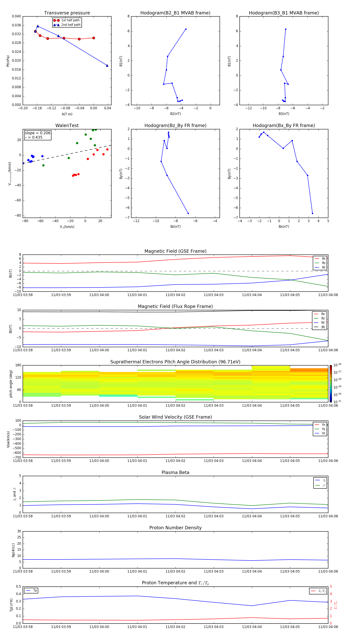This screenshot has width=351, height=644.
Task: Select the "Tp" legend entry in Proton Temperature plot
Action: click(x=31, y=591)
